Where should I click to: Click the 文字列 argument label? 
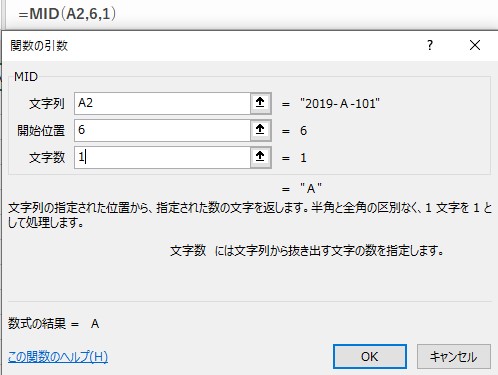[x=47, y=104]
